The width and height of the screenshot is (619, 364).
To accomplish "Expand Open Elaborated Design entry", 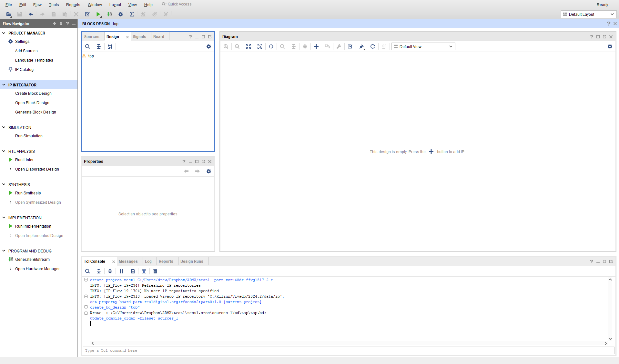I will (x=10, y=169).
